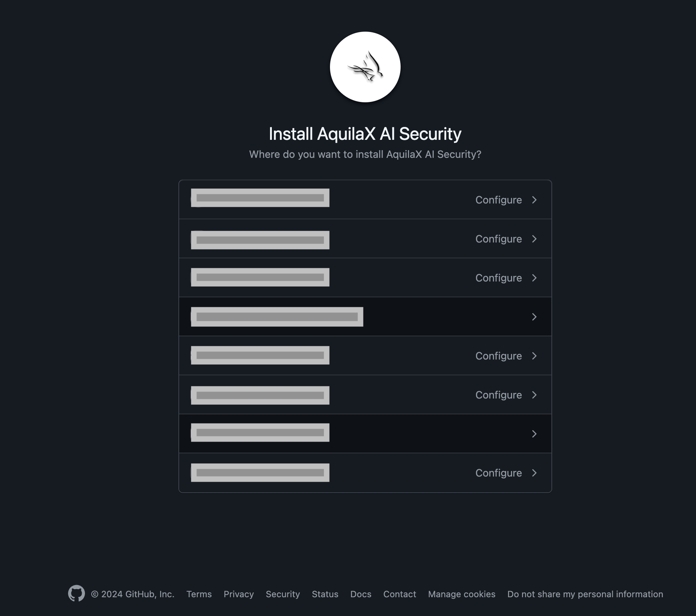Open the Terms footer link

click(x=199, y=594)
